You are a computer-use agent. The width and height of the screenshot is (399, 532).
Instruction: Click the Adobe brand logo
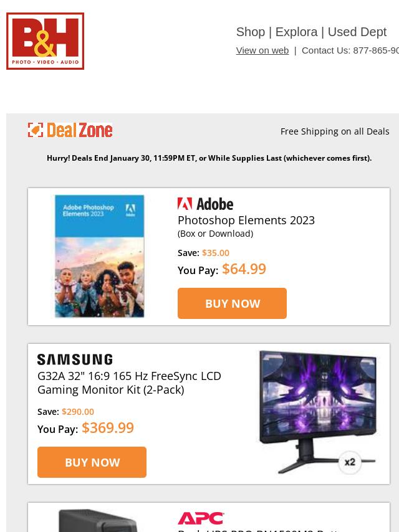[206, 204]
